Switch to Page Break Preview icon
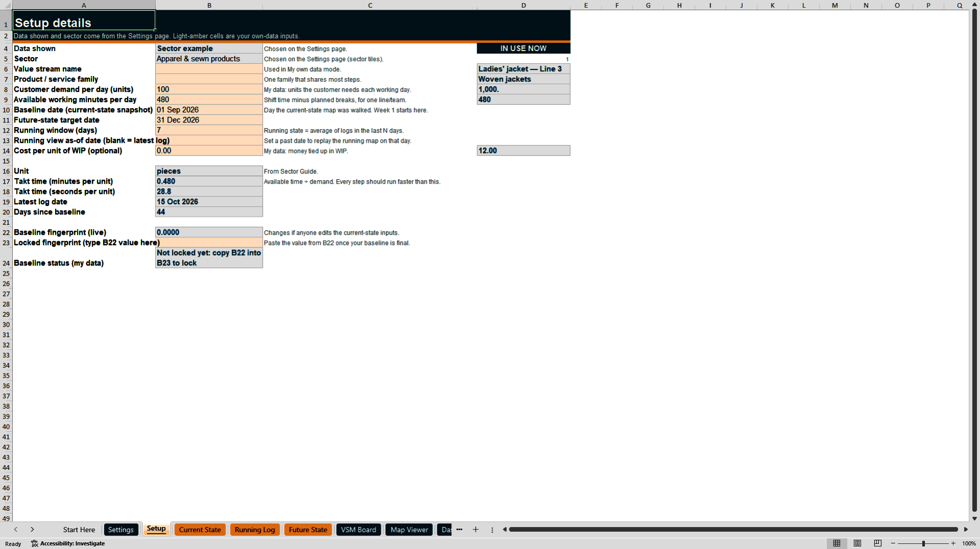 (x=878, y=543)
